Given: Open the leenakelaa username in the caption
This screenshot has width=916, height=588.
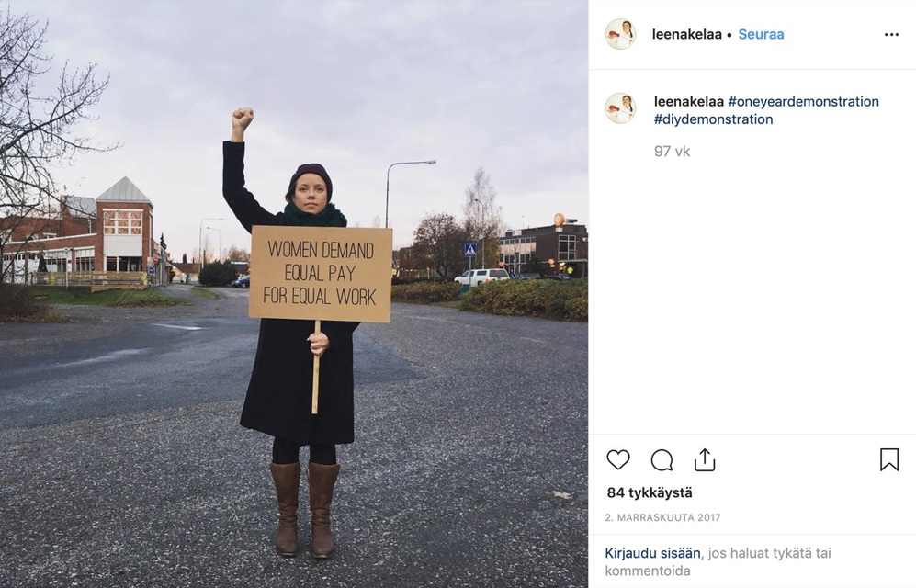Looking at the screenshot, I should click(689, 102).
